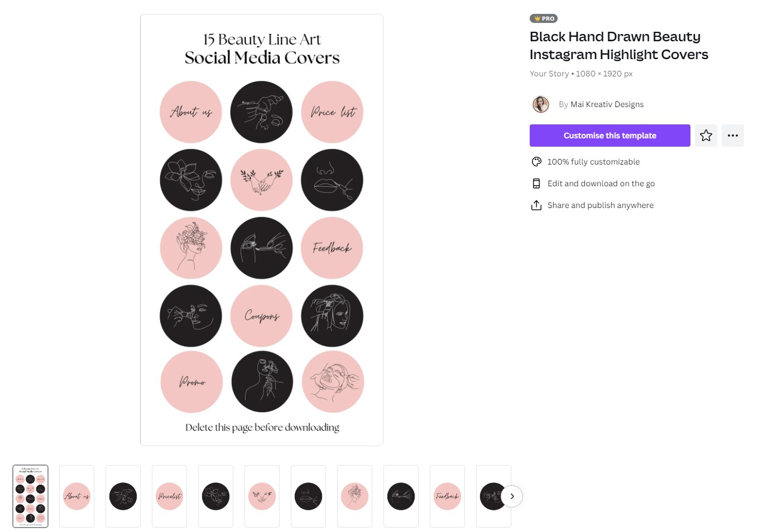Select the first overview page thumbnail

[31, 496]
